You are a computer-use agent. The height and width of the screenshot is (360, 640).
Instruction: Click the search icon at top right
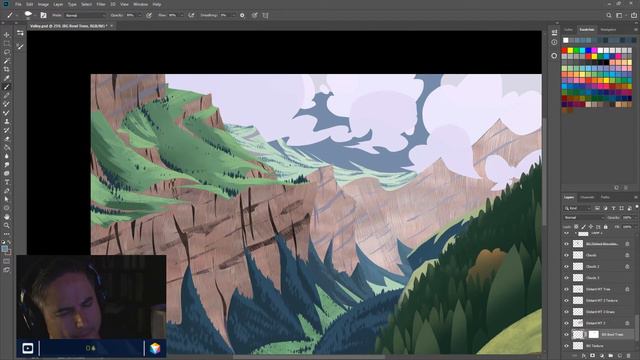tap(609, 15)
